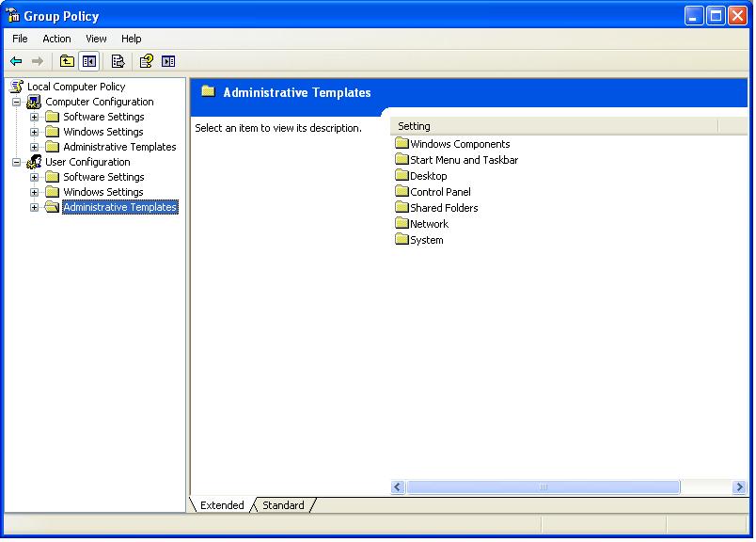Select Software Settings label under Computer Configuration

pyautogui.click(x=103, y=117)
